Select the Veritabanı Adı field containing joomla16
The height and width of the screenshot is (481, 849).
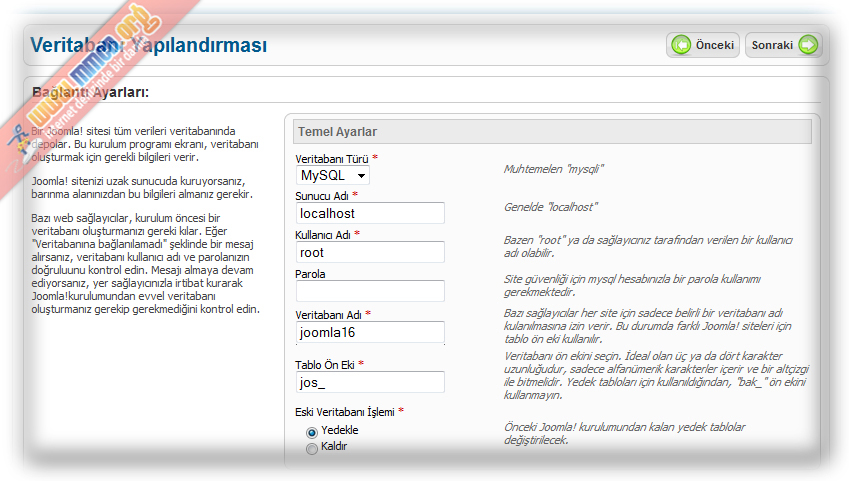(370, 333)
